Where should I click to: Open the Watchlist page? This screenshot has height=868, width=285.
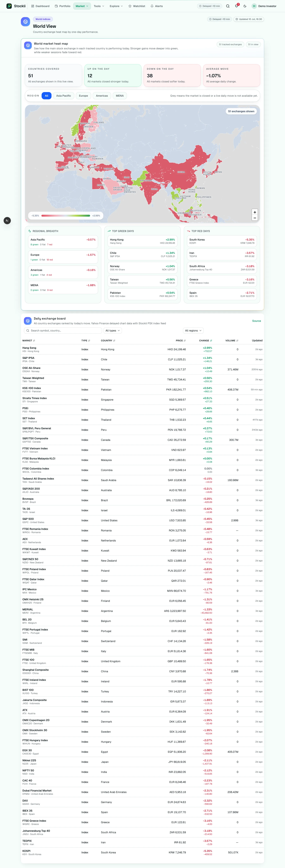point(137,6)
